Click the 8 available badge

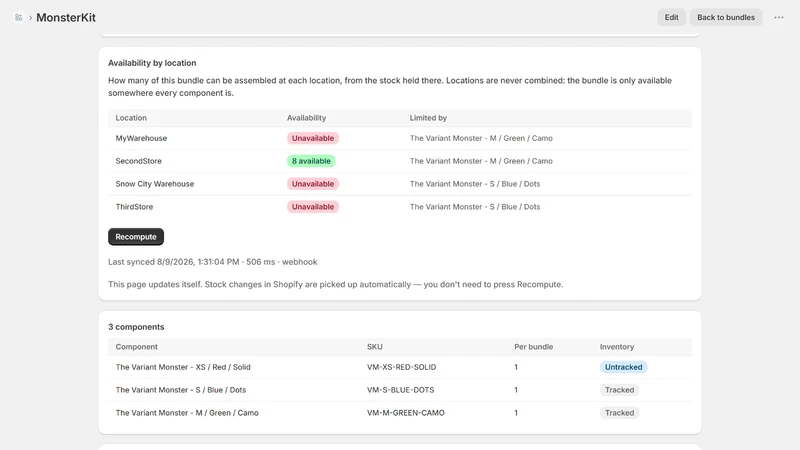[311, 161]
